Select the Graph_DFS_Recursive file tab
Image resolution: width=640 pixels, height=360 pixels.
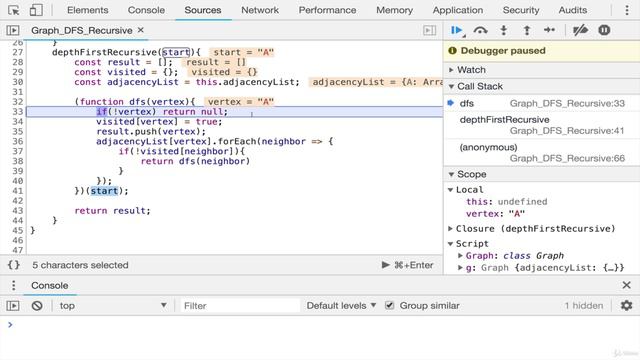coord(82,30)
